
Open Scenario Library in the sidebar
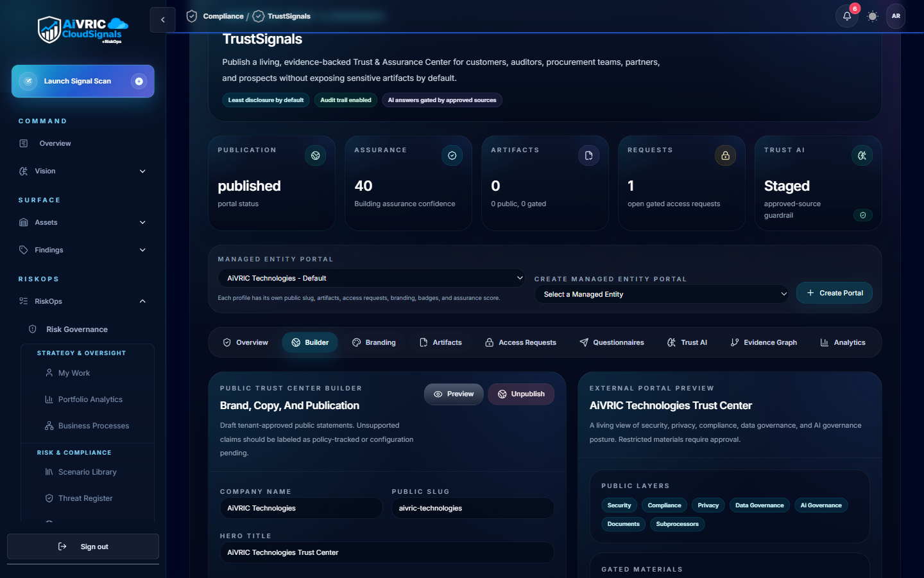tap(88, 471)
